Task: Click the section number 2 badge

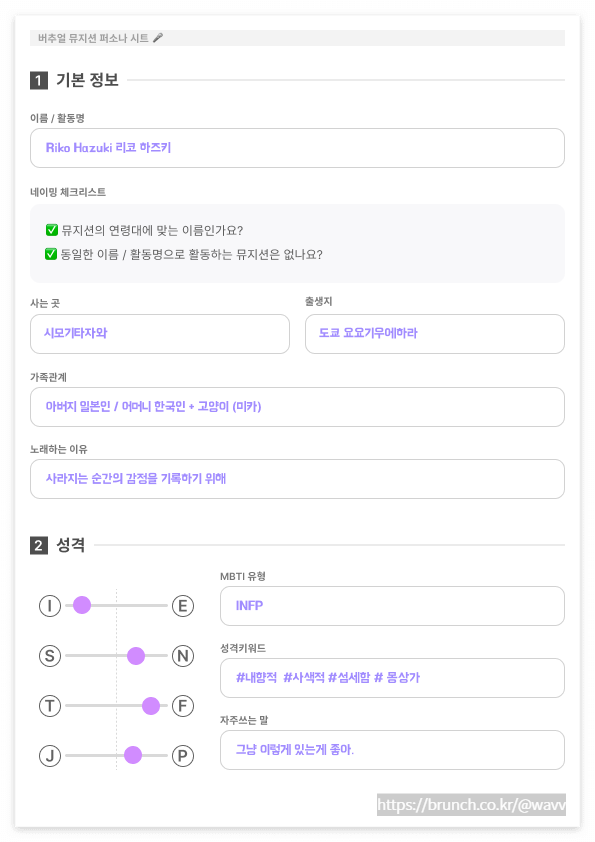Action: [39, 546]
